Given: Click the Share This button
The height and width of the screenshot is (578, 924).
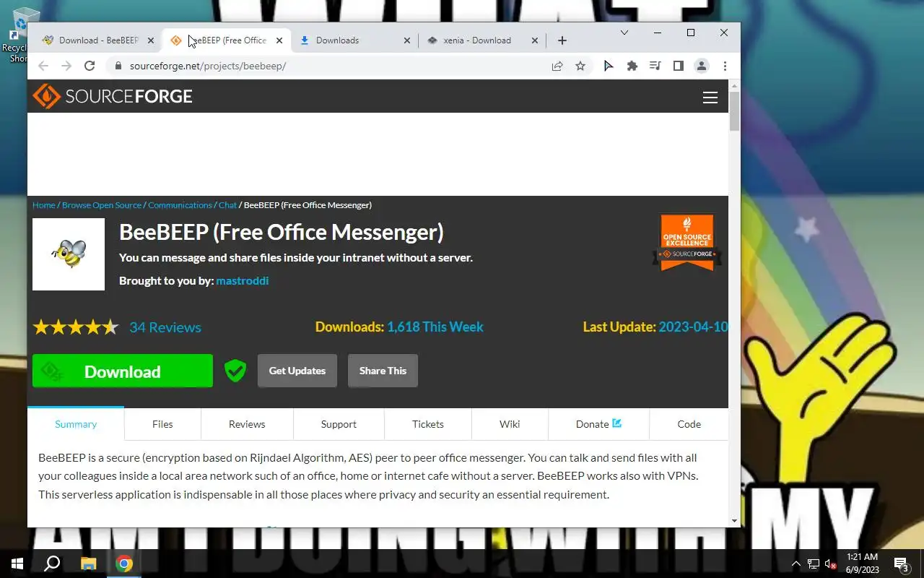Looking at the screenshot, I should click(383, 371).
